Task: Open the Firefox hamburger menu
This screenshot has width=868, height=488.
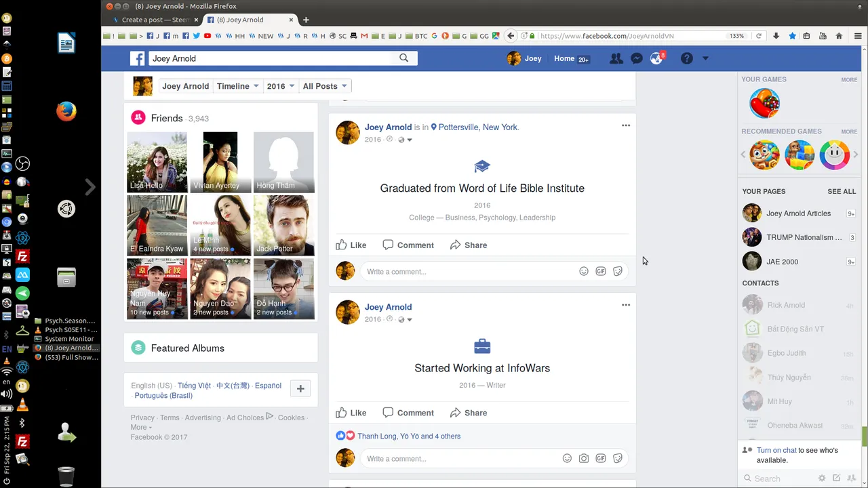Action: (858, 36)
